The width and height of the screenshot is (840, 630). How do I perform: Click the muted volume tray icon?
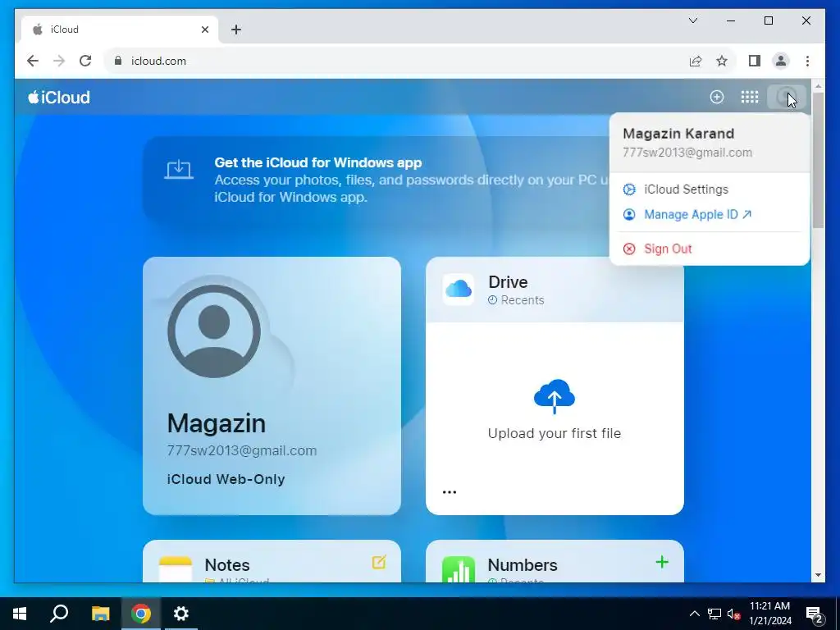click(733, 614)
